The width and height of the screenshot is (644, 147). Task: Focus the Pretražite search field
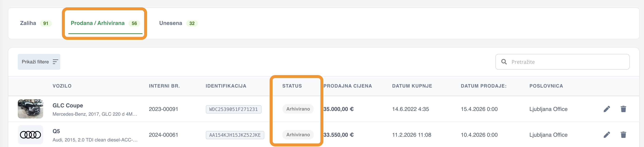562,62
